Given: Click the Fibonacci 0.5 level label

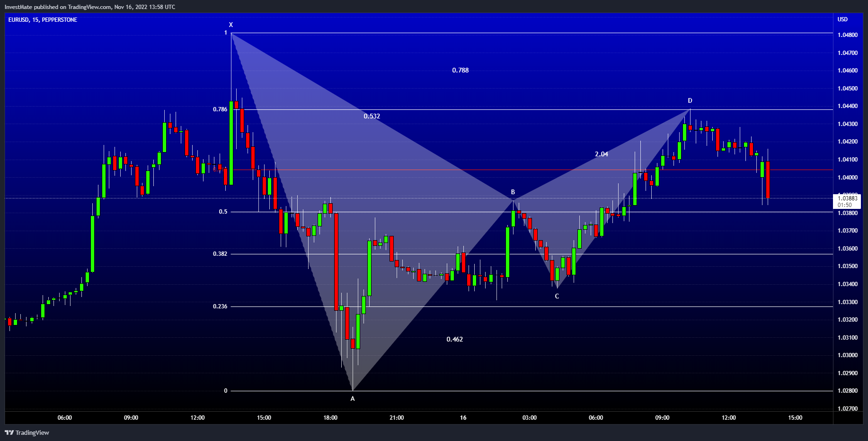Looking at the screenshot, I should 223,212.
